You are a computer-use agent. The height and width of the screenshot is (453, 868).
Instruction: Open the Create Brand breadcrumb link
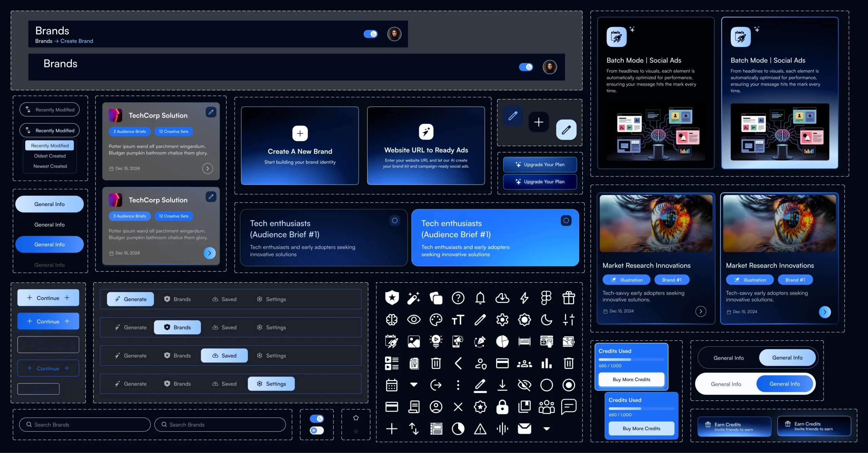click(x=77, y=41)
